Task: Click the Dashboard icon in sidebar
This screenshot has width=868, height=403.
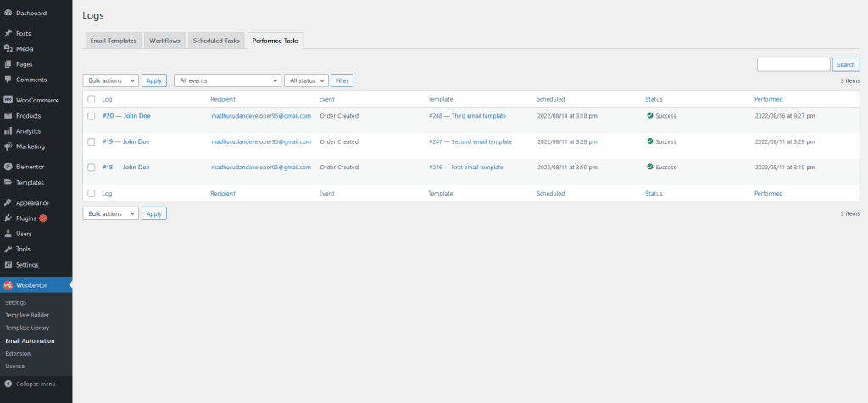Action: click(x=8, y=13)
